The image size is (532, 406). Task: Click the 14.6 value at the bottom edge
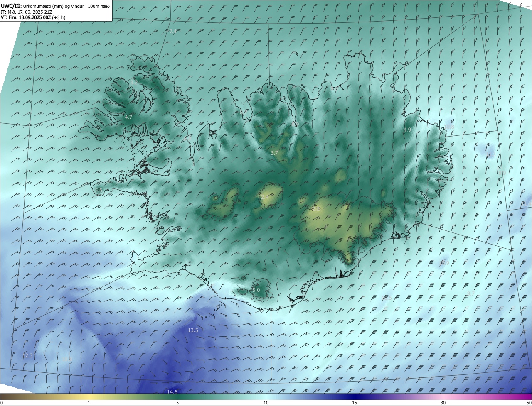click(x=172, y=392)
